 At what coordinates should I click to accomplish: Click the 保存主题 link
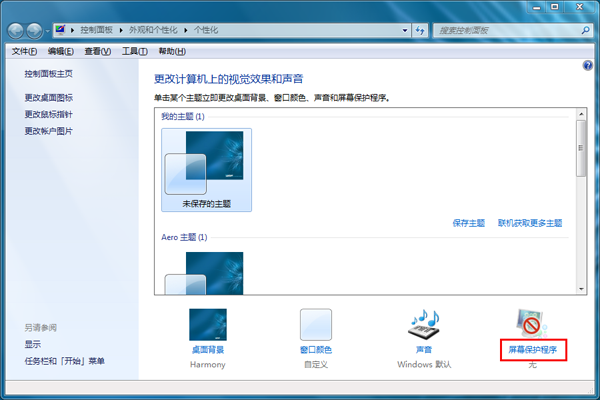pyautogui.click(x=468, y=223)
